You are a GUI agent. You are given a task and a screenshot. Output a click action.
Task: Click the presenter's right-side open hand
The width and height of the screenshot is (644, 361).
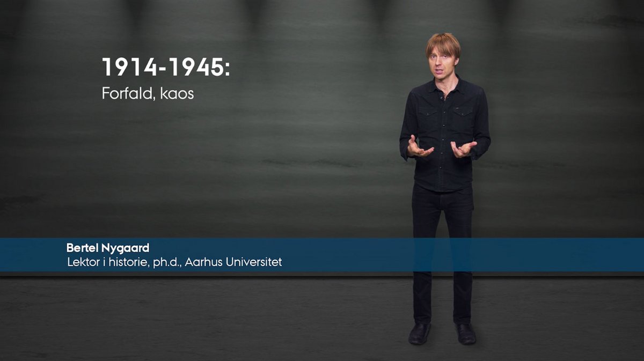(x=463, y=149)
